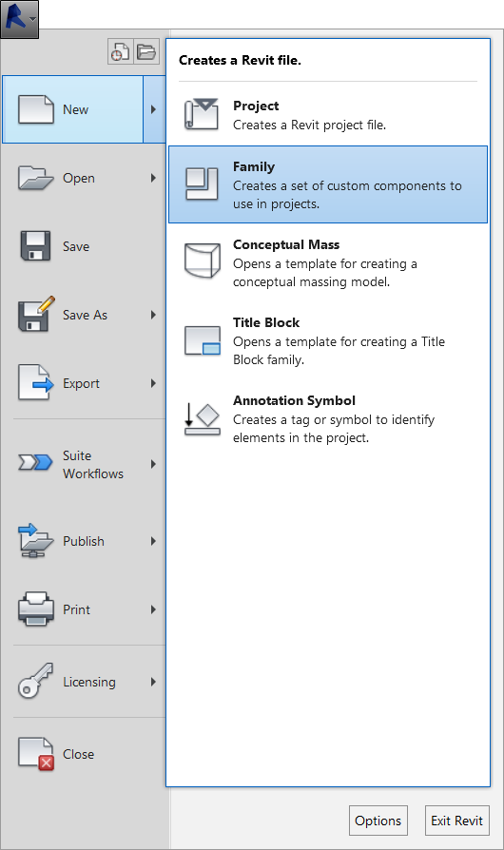Viewport: 504px width, 850px height.
Task: Click the Close document red X icon
Action: coord(36,754)
